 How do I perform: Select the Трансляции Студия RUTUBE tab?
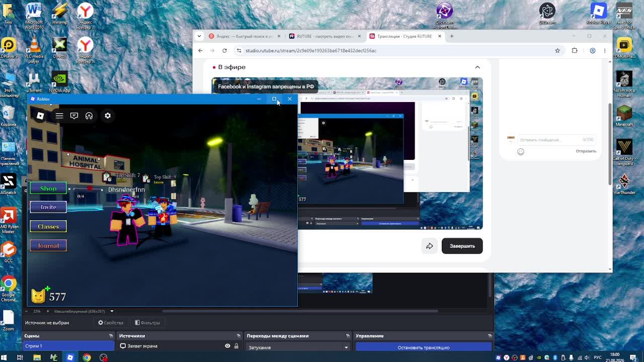tap(405, 36)
